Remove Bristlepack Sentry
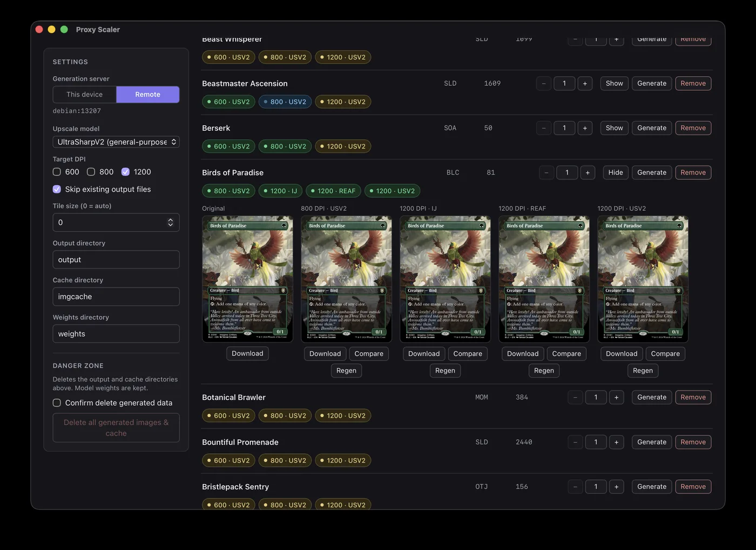Viewport: 756px width, 550px height. [x=693, y=487]
